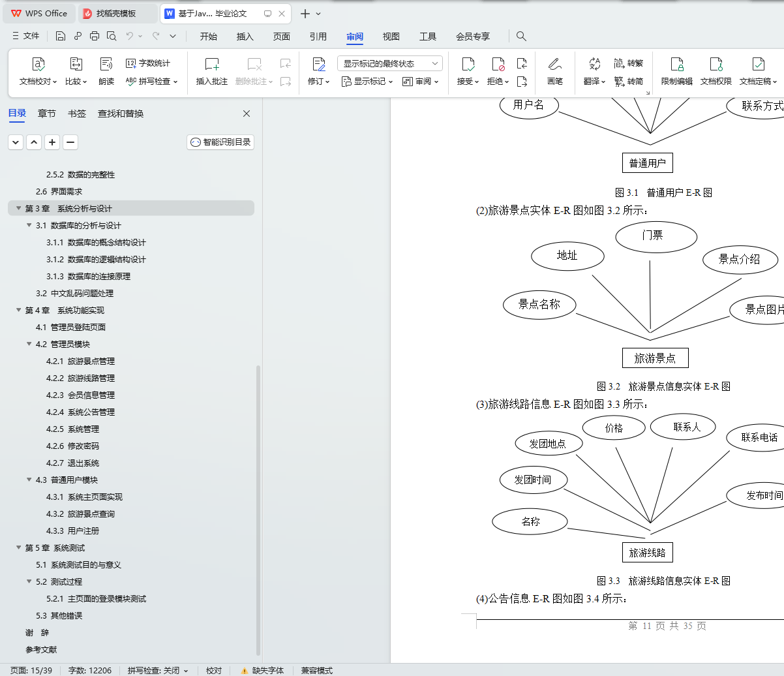The height and width of the screenshot is (676, 784).
Task: Click the 接受 accept change icon
Action: point(468,64)
